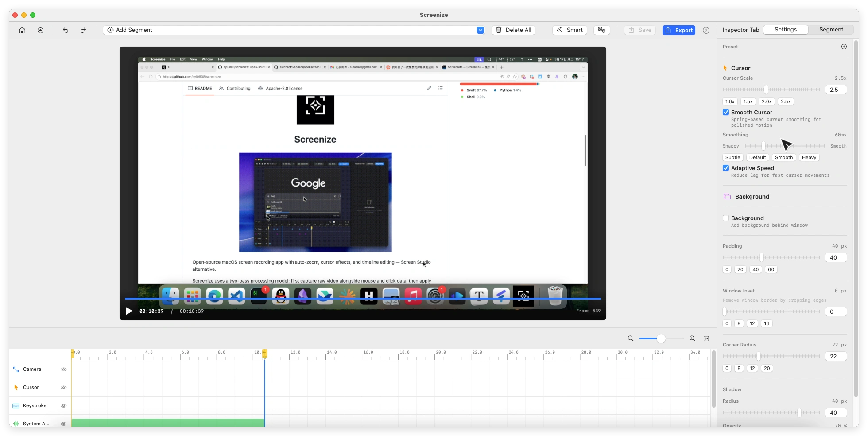Click the record icon in toolbar
Image resolution: width=868 pixels, height=436 pixels.
40,30
